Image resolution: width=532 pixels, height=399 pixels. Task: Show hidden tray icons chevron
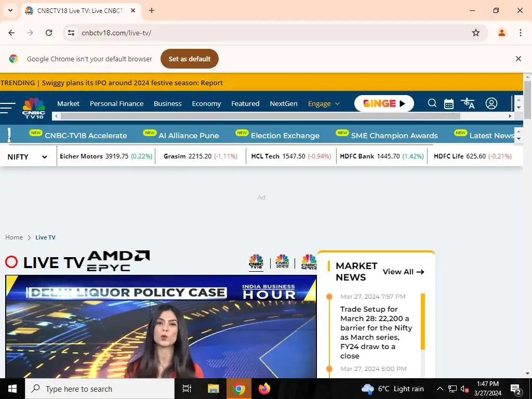pos(440,389)
